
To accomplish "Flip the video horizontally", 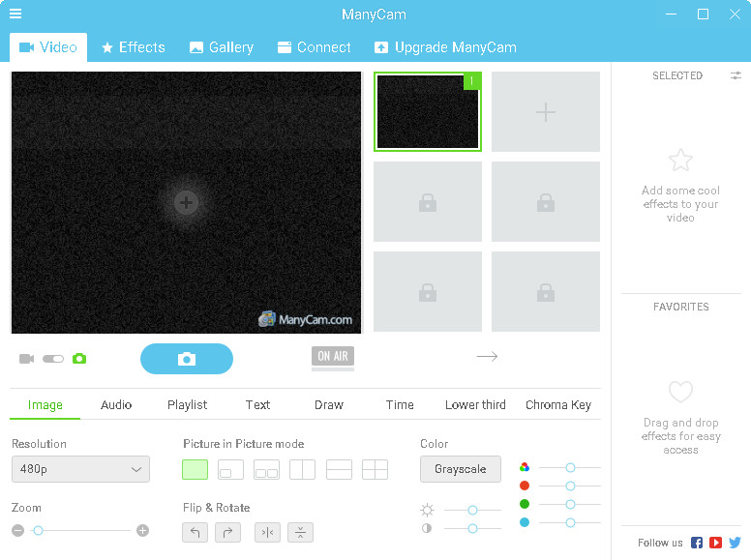I will (267, 532).
